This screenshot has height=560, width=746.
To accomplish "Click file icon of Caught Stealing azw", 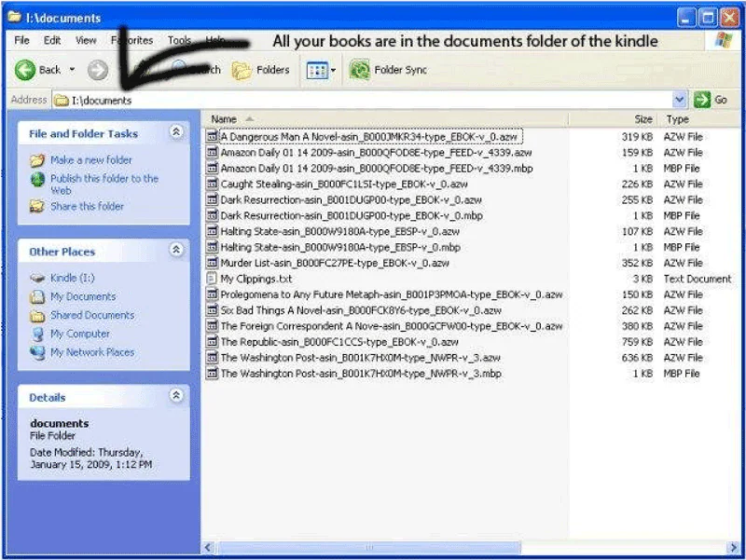I will pos(212,184).
